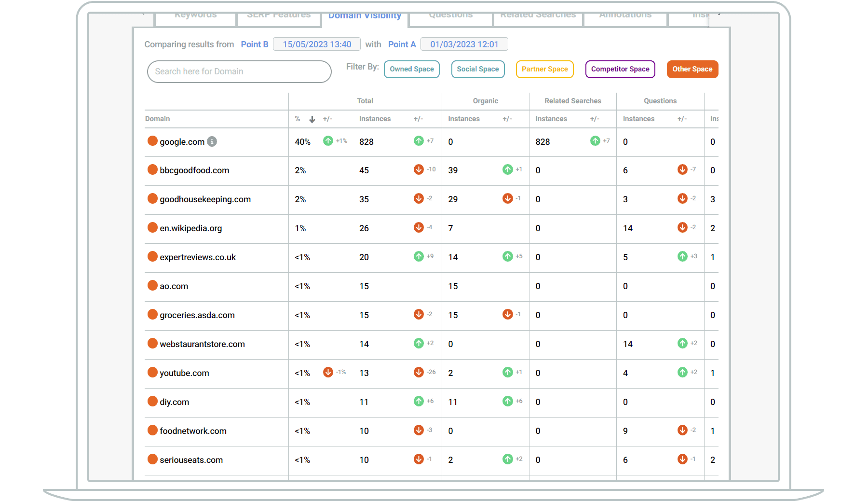
Task: Click goodhousekeeping.com organic down-arrow -1
Action: [x=507, y=198]
